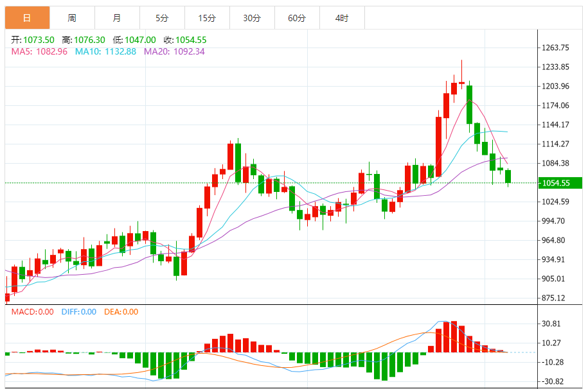Choose the 30分 timeframe tab
This screenshot has height=389, width=588.
tap(253, 17)
